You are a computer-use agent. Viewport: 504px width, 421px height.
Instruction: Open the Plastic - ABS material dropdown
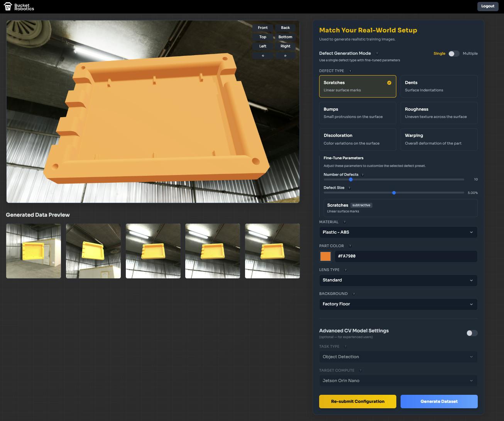[398, 232]
